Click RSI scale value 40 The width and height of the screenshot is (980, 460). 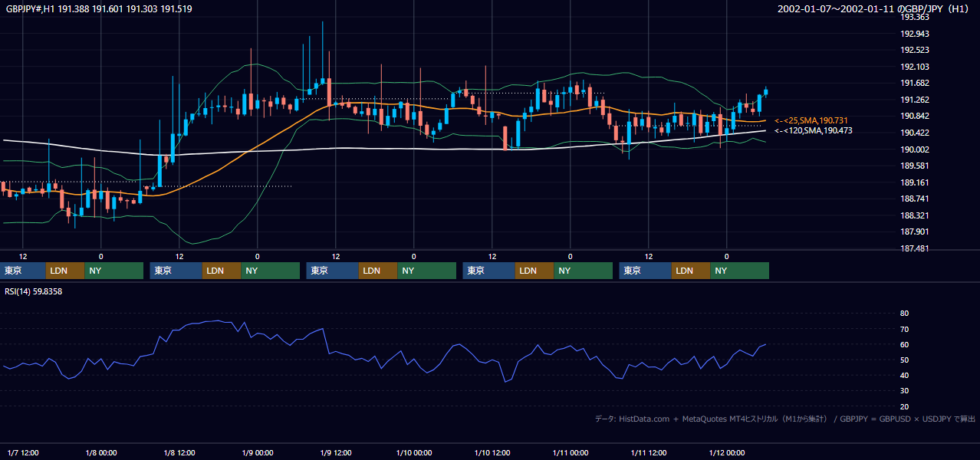point(905,375)
